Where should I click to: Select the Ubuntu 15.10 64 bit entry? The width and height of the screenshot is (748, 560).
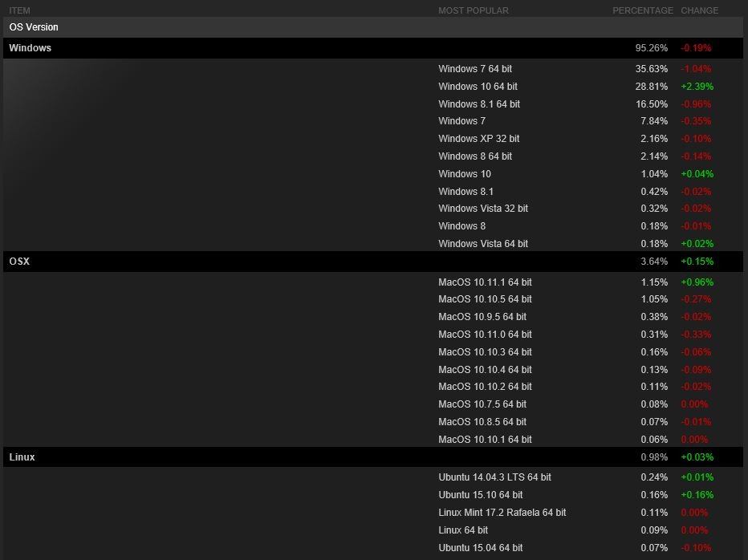480,495
